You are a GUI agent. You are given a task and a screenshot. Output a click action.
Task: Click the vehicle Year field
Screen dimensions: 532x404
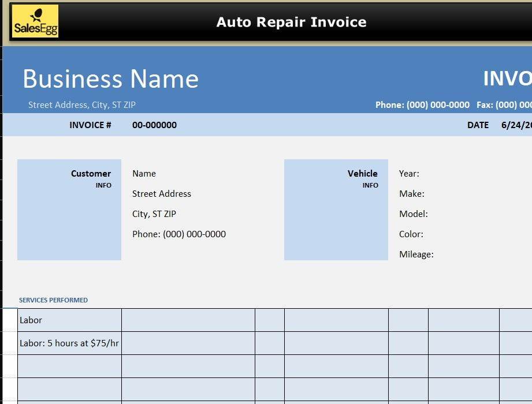coord(409,174)
